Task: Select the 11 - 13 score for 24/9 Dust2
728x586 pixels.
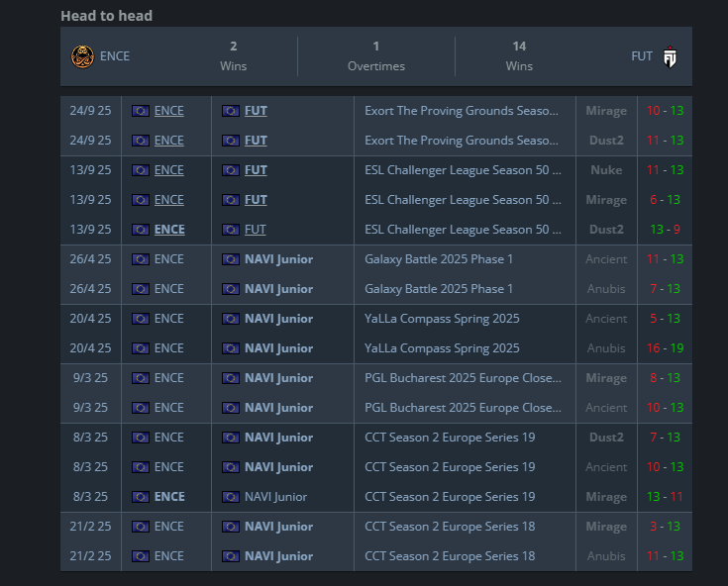Action: click(x=665, y=141)
